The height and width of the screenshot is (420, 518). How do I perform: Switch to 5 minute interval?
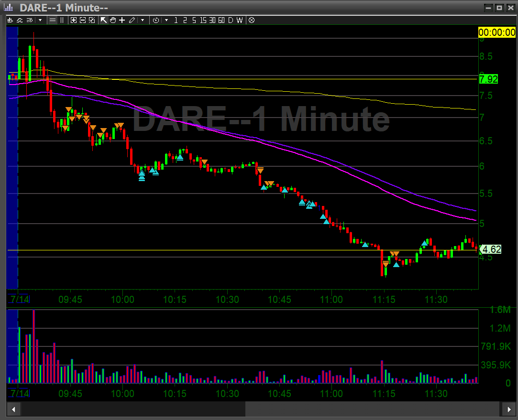pos(194,20)
